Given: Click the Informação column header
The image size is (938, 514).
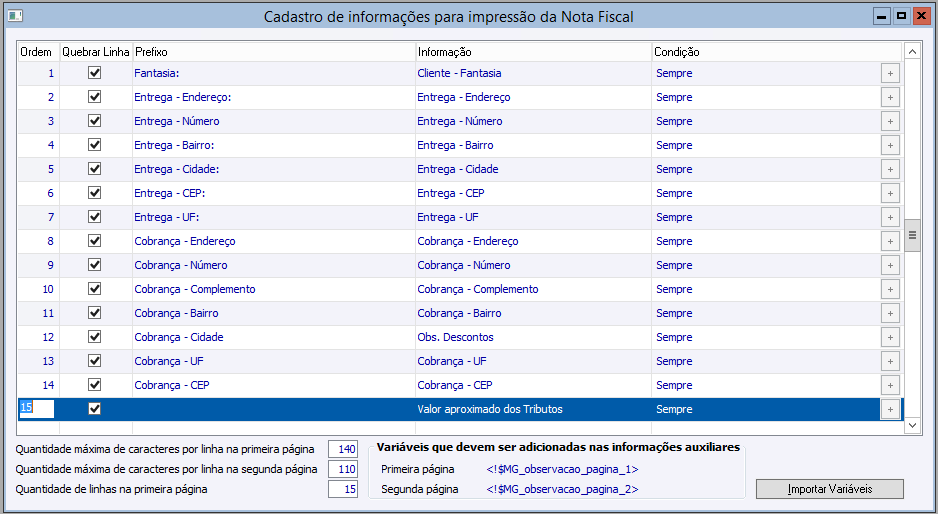Looking at the screenshot, I should click(533, 51).
